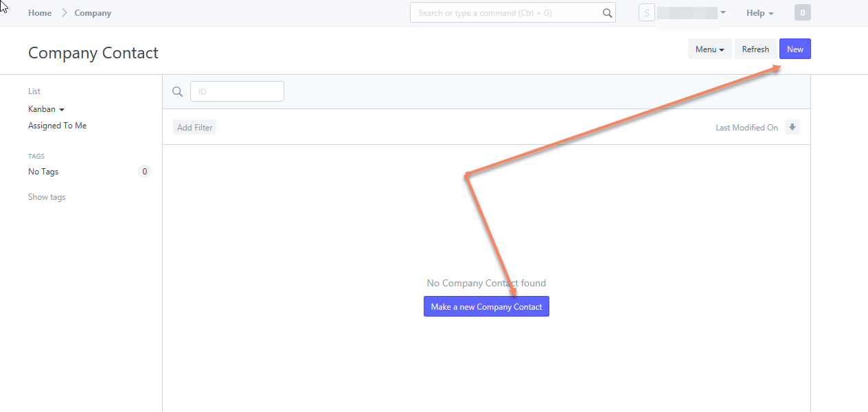The width and height of the screenshot is (868, 412).
Task: Select No Tags sidebar entry
Action: tap(43, 172)
